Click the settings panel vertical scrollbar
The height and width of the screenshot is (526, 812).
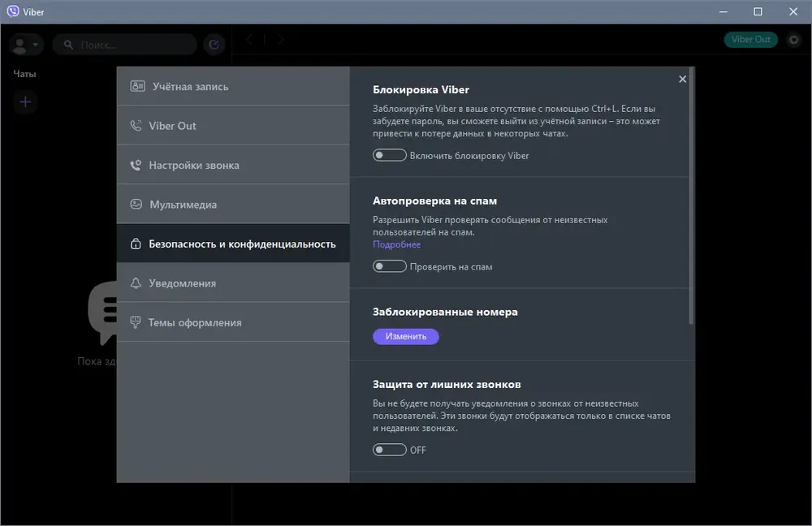(691, 196)
